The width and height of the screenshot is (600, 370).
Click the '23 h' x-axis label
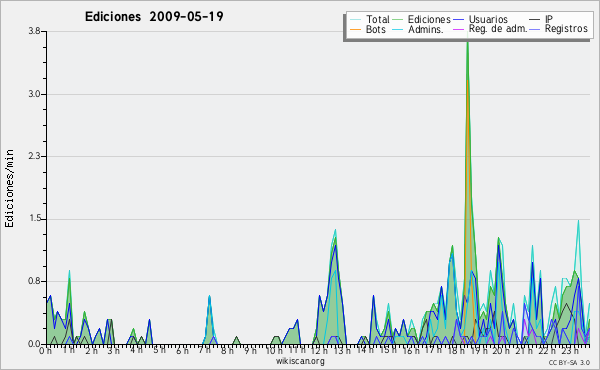569,351
